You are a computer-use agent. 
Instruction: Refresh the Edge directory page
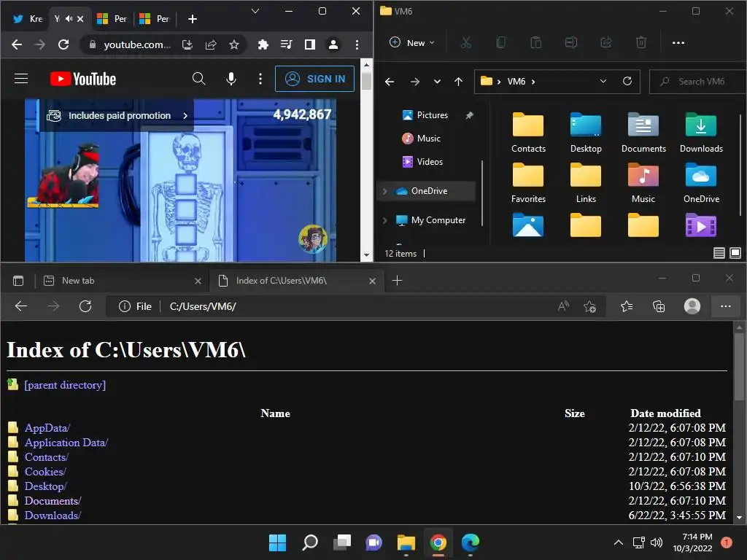[x=85, y=306]
